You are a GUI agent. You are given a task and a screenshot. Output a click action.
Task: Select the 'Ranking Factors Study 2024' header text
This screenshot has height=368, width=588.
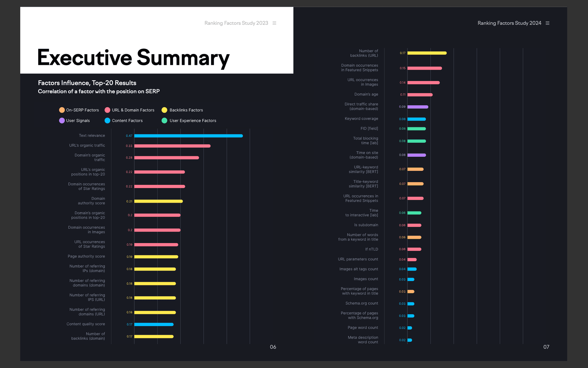click(x=509, y=23)
